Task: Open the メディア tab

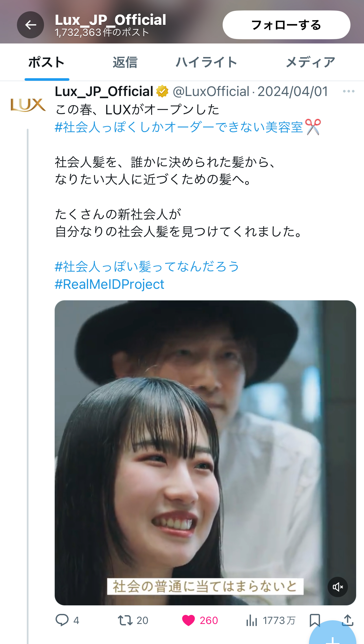Action: click(310, 62)
